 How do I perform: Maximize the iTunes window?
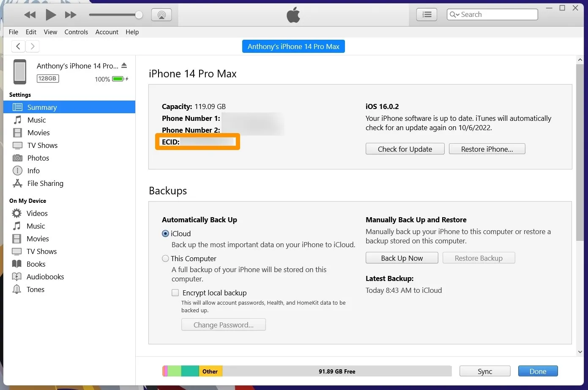pos(562,8)
